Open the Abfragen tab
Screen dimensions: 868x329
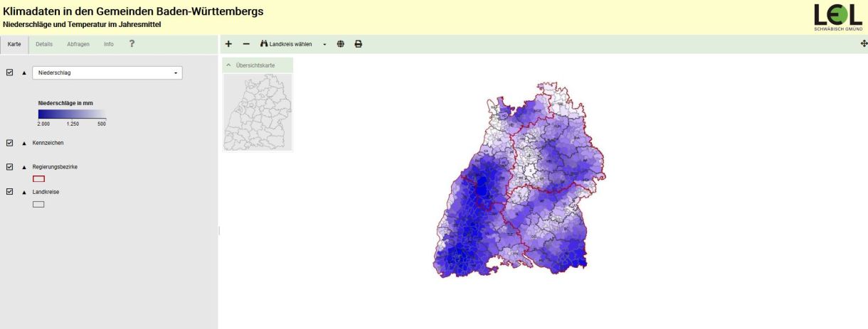coord(78,44)
